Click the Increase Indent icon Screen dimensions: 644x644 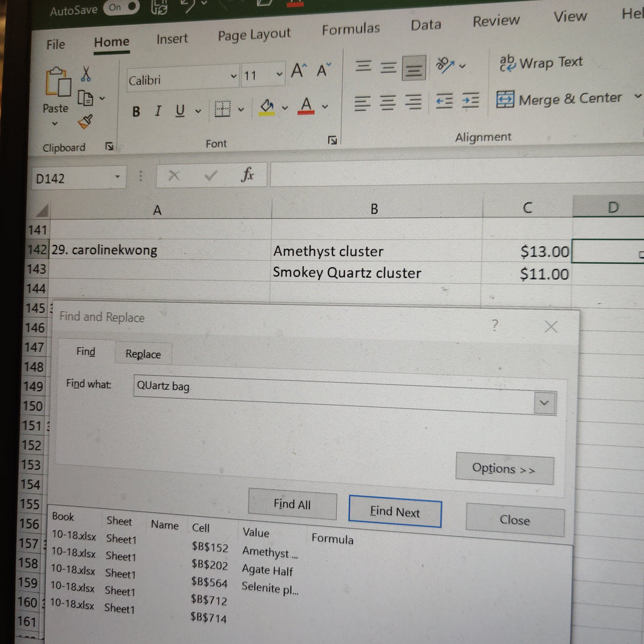(x=470, y=100)
